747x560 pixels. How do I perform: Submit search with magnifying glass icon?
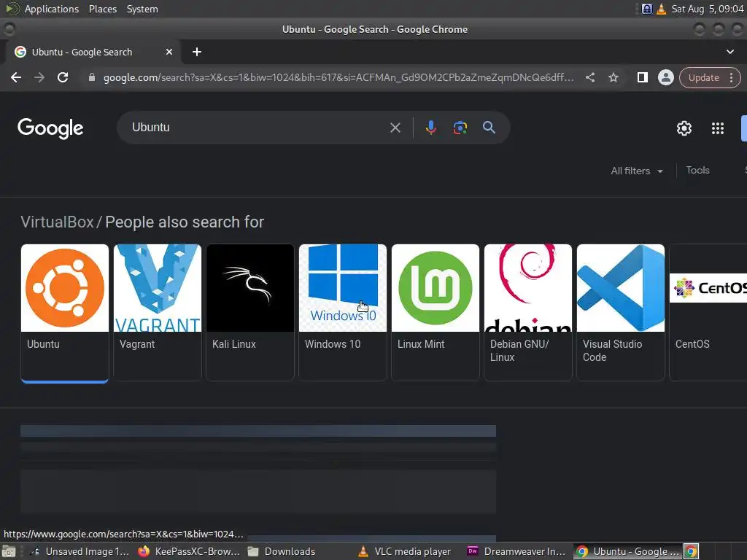(489, 128)
